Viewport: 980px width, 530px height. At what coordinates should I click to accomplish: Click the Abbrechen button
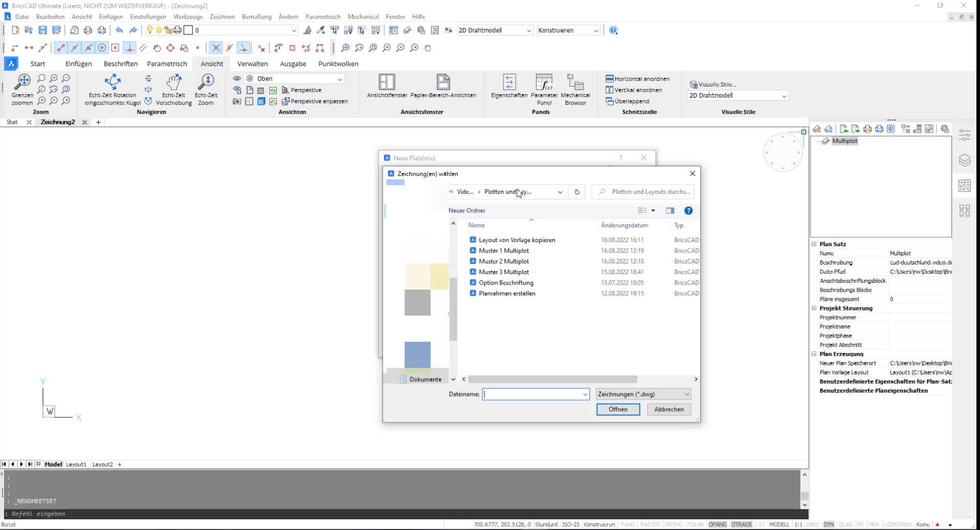pos(669,409)
